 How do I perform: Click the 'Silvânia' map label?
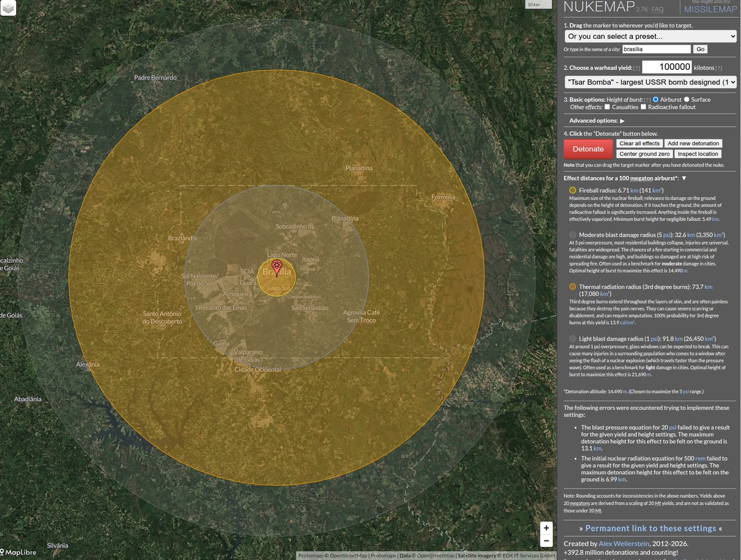(x=57, y=545)
